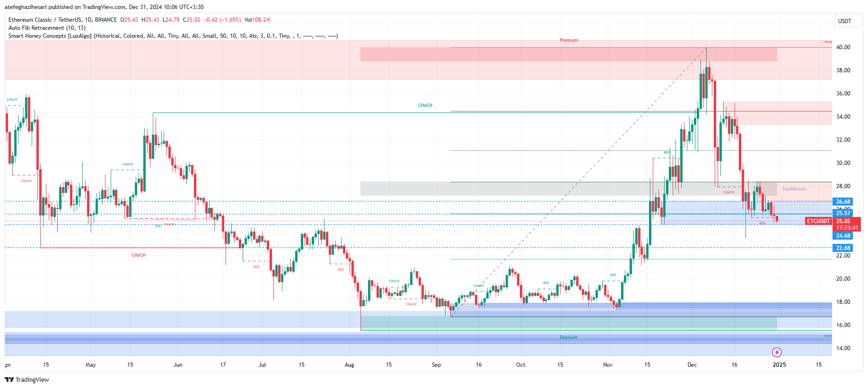
Task: Click the ETCUSDT red symbol tag
Action: (818, 221)
